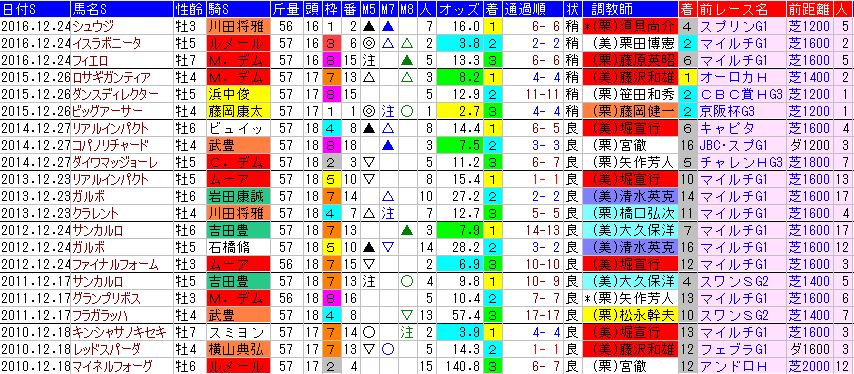The width and height of the screenshot is (854, 374).
Task: Click jockey 藤岡康太 cell
Action: tap(238, 111)
